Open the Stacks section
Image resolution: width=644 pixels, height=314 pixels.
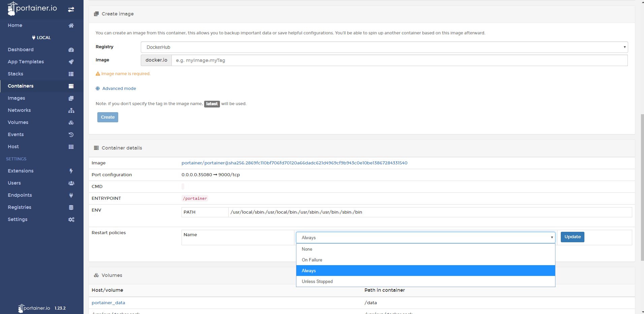15,74
